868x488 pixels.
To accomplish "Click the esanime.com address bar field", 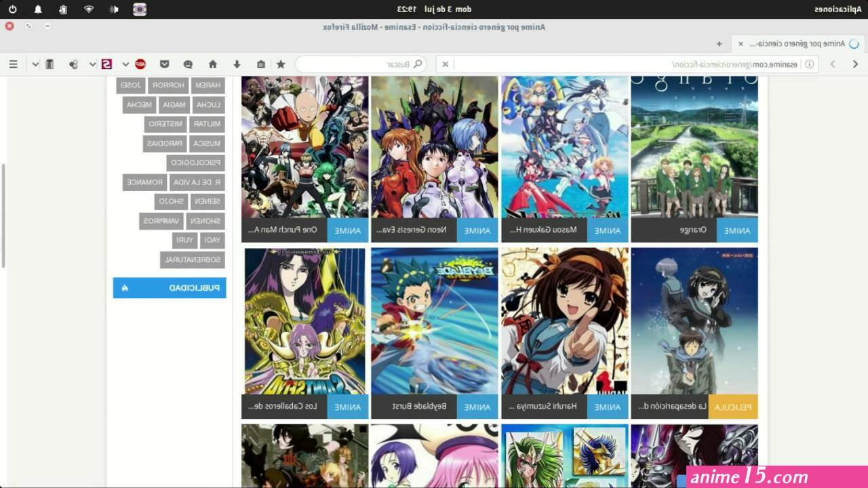I will pos(627,64).
